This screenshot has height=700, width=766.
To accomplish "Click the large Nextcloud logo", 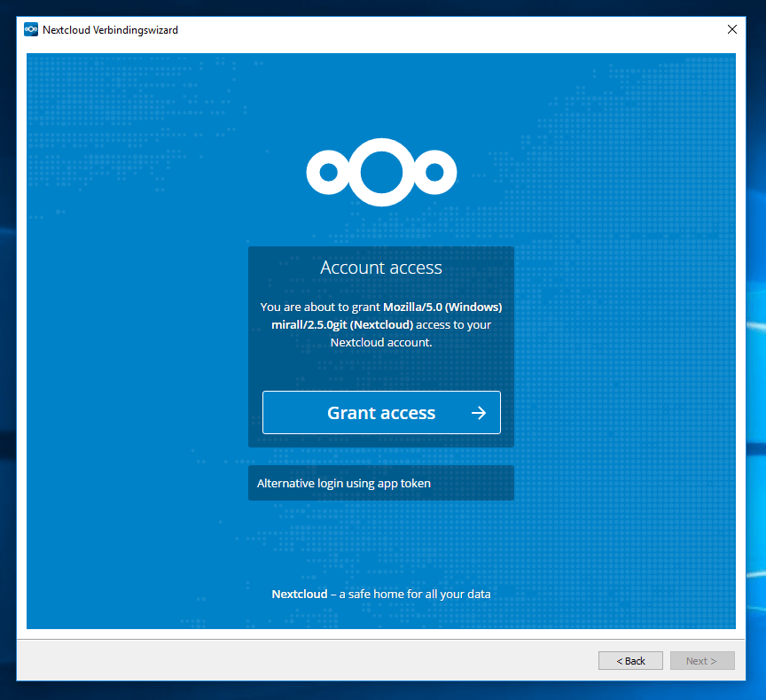I will 381,172.
